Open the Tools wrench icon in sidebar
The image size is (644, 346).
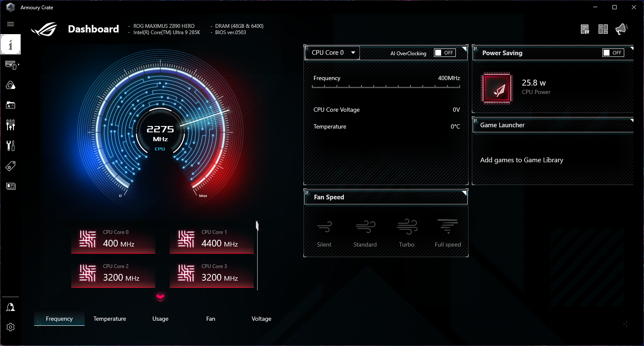coord(11,145)
